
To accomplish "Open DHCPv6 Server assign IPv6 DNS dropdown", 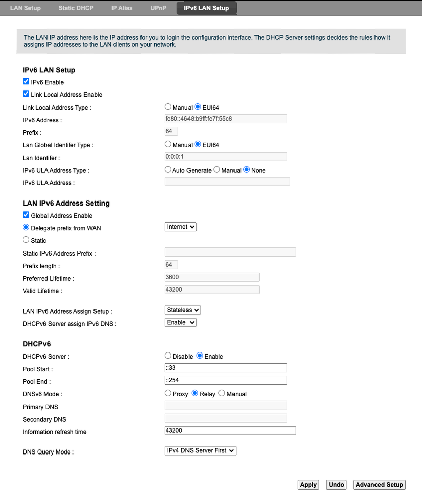I will tap(180, 322).
